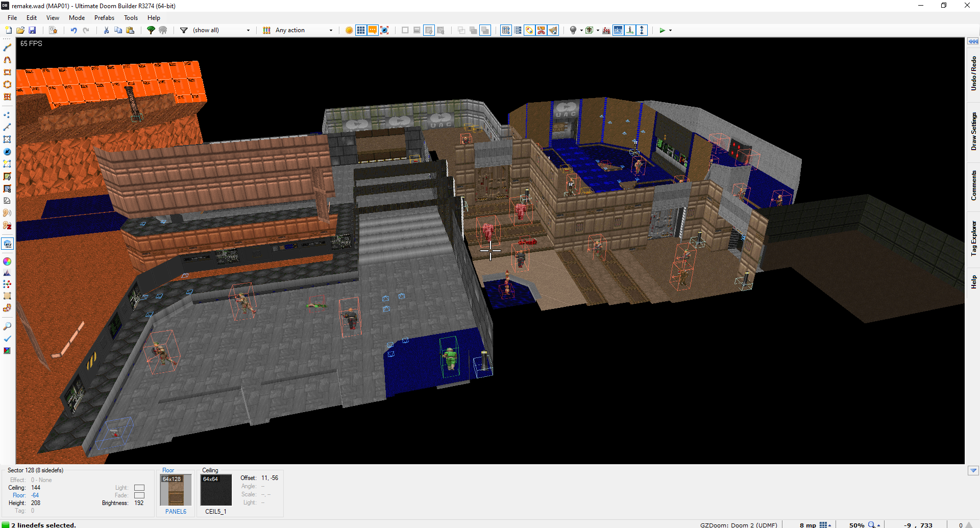980x528 pixels.
Task: Insert the previous prefab (gray tree)
Action: point(163,30)
